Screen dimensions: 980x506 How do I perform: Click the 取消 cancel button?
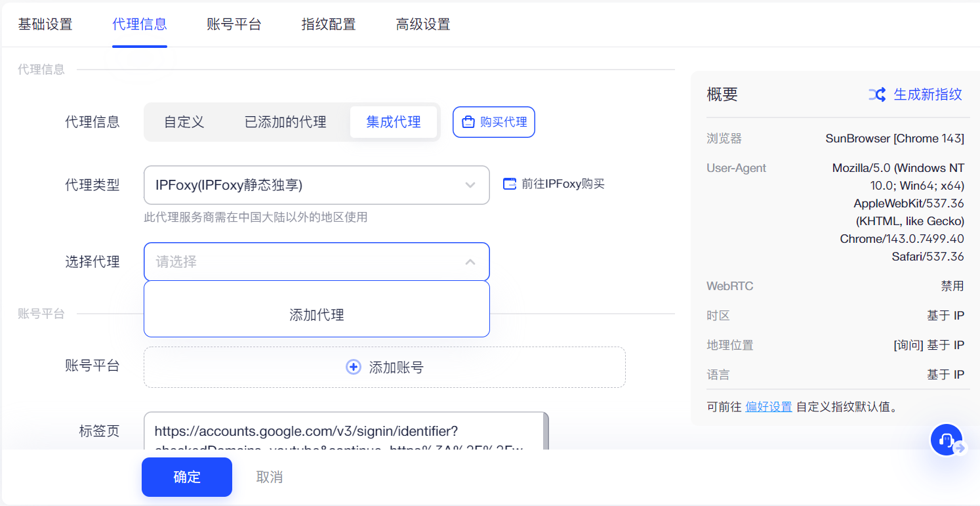(x=270, y=477)
